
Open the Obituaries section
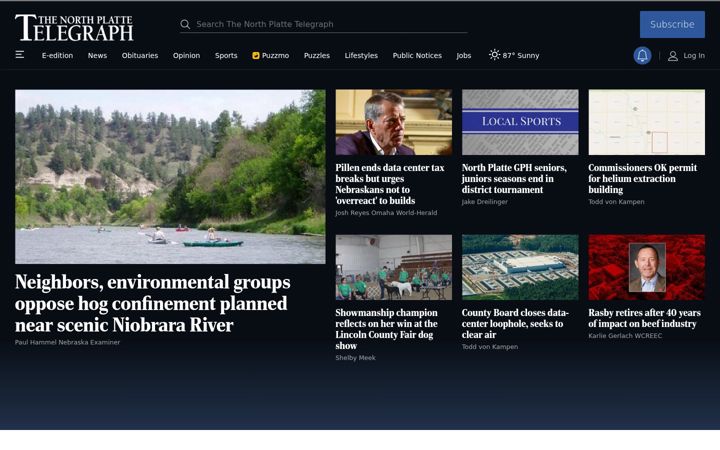pyautogui.click(x=140, y=56)
